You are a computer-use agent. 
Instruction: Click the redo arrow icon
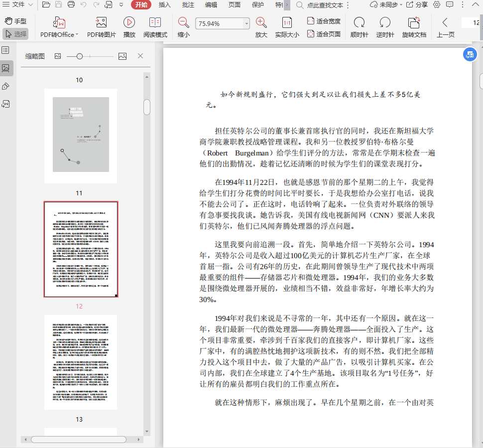tap(96, 4)
